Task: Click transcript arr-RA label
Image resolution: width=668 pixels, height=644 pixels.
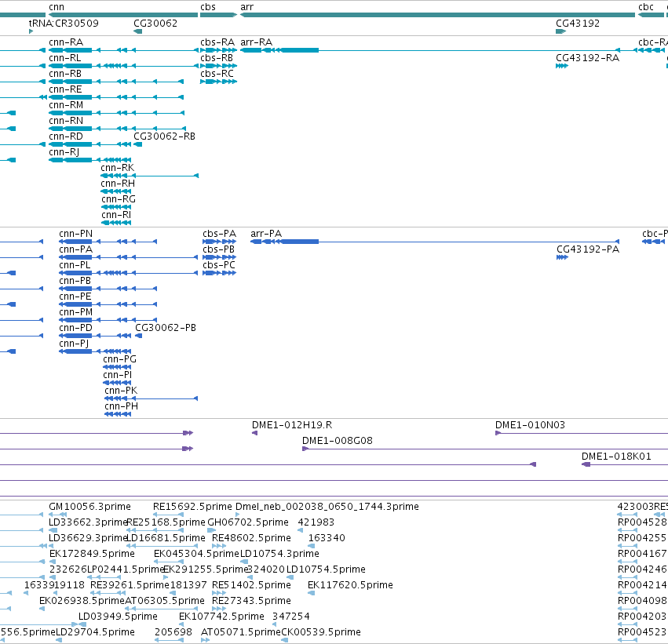Action: [257, 42]
